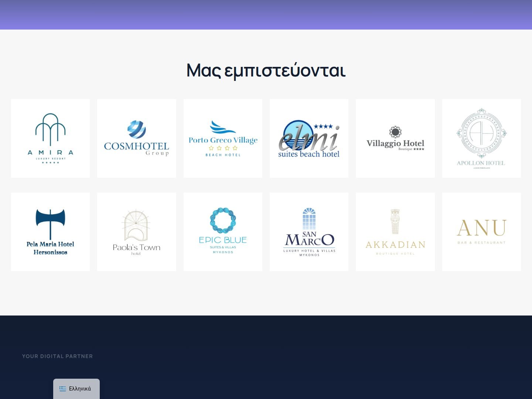Click the Cosmhotel Group logo
The image size is (532, 399).
[137, 138]
